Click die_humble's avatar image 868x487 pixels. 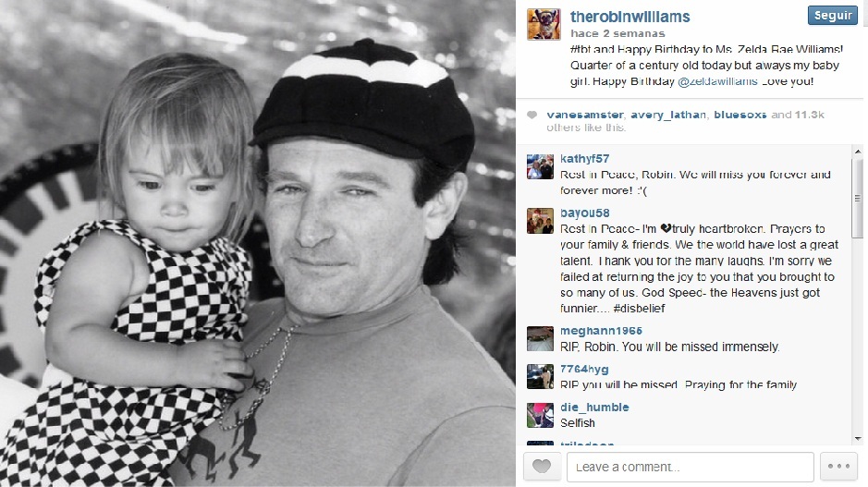pyautogui.click(x=540, y=415)
